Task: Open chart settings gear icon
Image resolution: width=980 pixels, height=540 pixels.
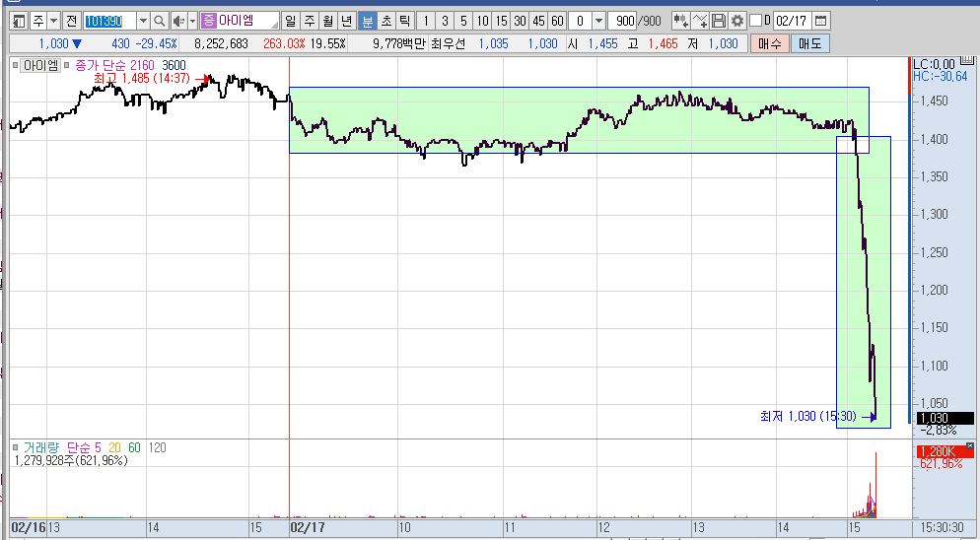Action: pos(736,21)
